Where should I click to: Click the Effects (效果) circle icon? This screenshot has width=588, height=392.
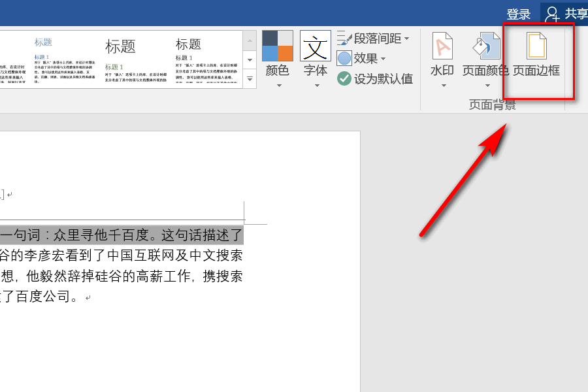[344, 58]
